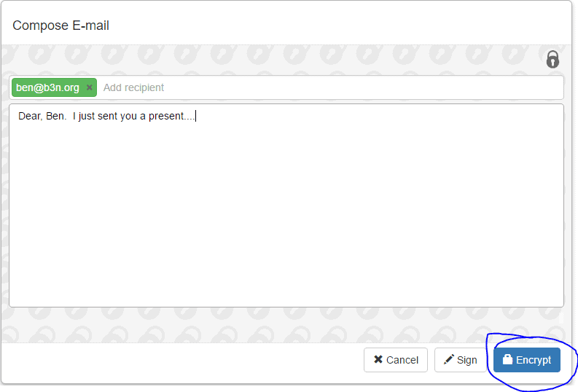Click the word "just" in the message

(x=87, y=117)
